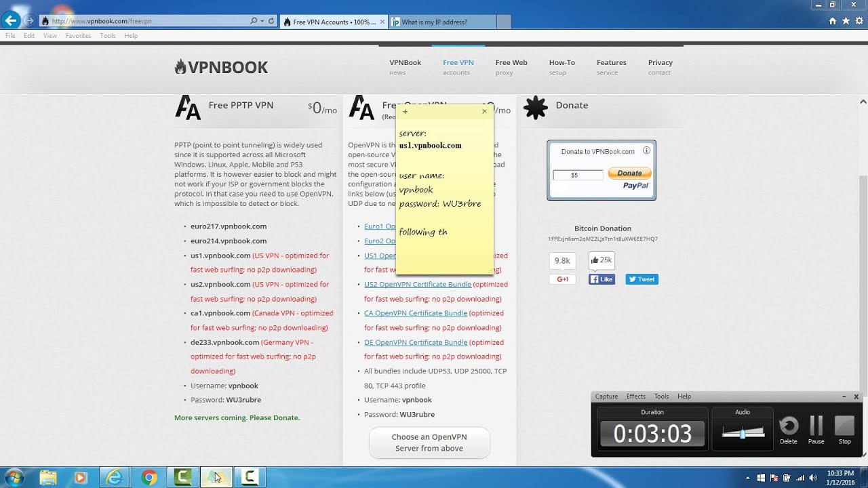Click the search magnifier in the address bar
The width and height of the screenshot is (868, 488).
[x=254, y=21]
